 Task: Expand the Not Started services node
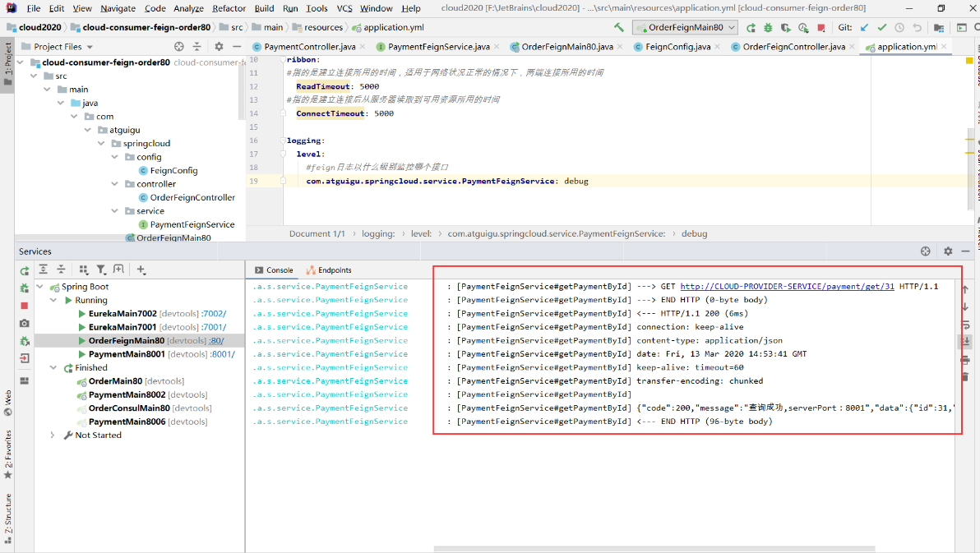point(53,435)
